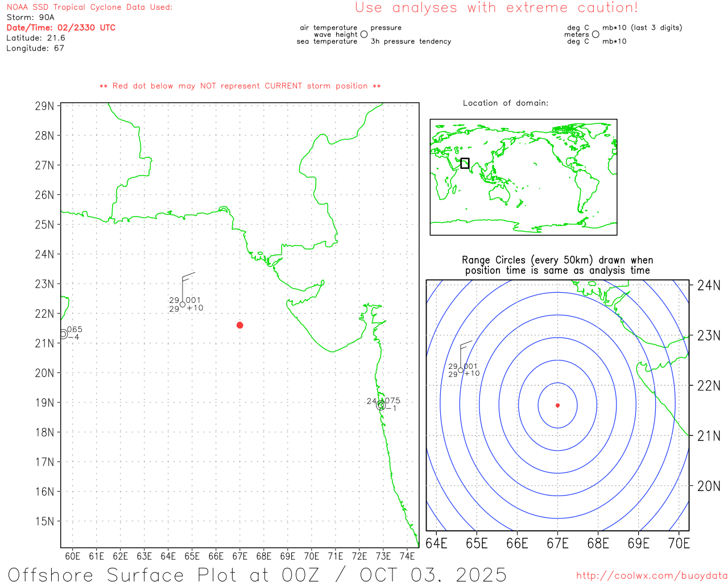Click the legend circle beside meters label
The width and height of the screenshot is (728, 582).
coord(595,34)
